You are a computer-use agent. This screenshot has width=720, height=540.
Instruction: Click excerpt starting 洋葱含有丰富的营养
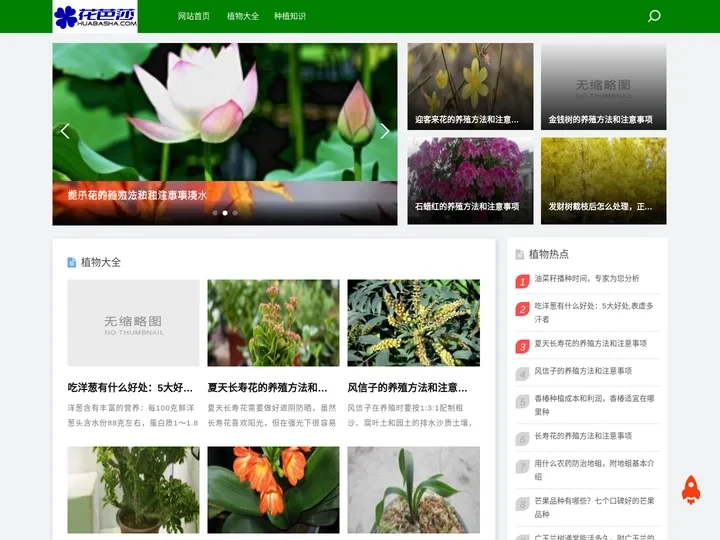(x=133, y=415)
